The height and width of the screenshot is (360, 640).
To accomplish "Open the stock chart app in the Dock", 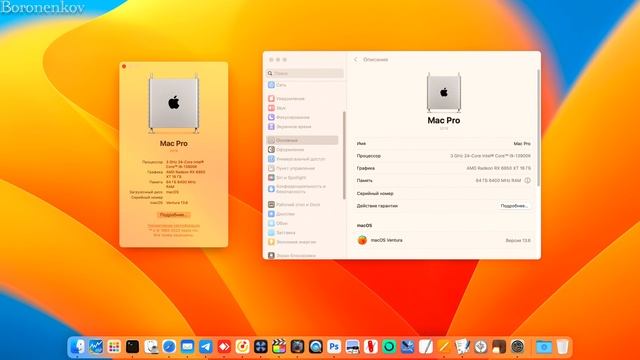I will click(x=96, y=347).
